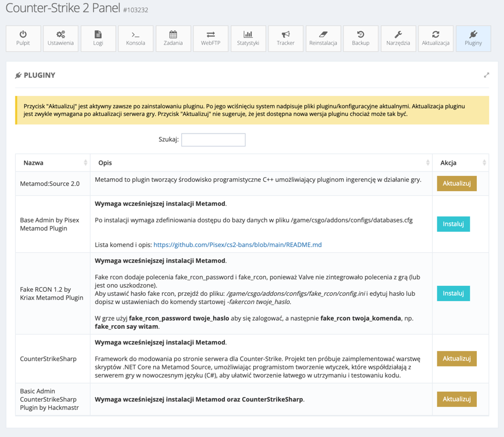Expand the Pluginy panel to fullscreen
The image size is (504, 437).
click(x=486, y=75)
